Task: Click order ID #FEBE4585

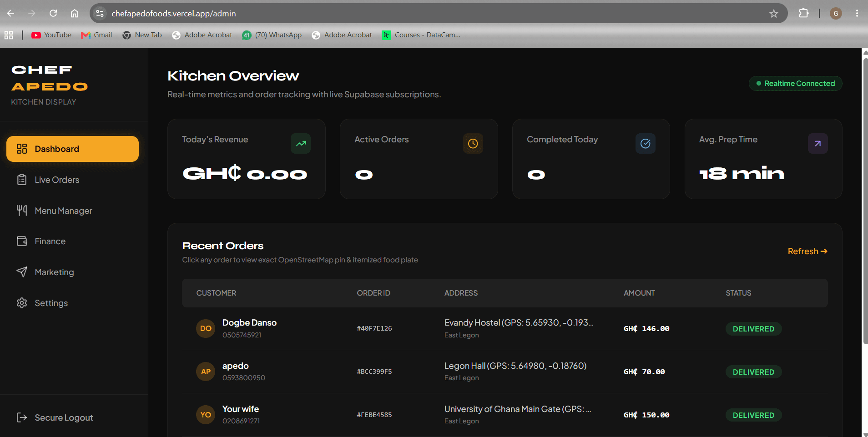Action: click(x=374, y=415)
